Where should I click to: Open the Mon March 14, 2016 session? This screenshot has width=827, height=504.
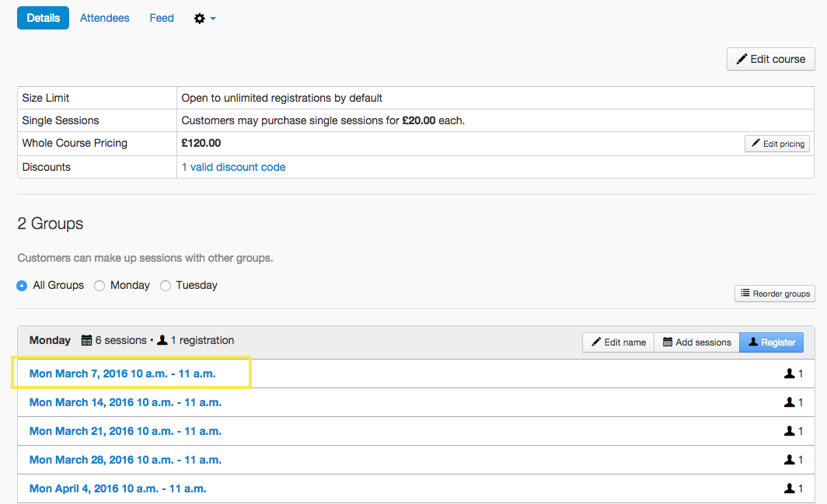click(125, 402)
